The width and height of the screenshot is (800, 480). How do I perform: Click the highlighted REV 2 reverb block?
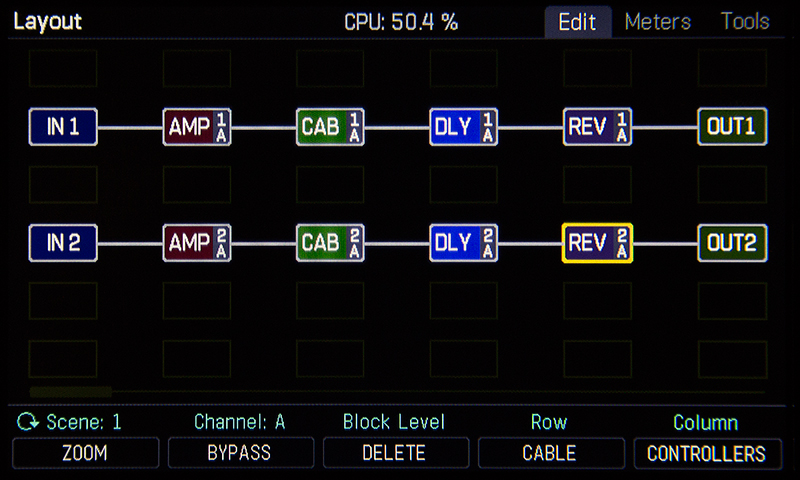597,242
